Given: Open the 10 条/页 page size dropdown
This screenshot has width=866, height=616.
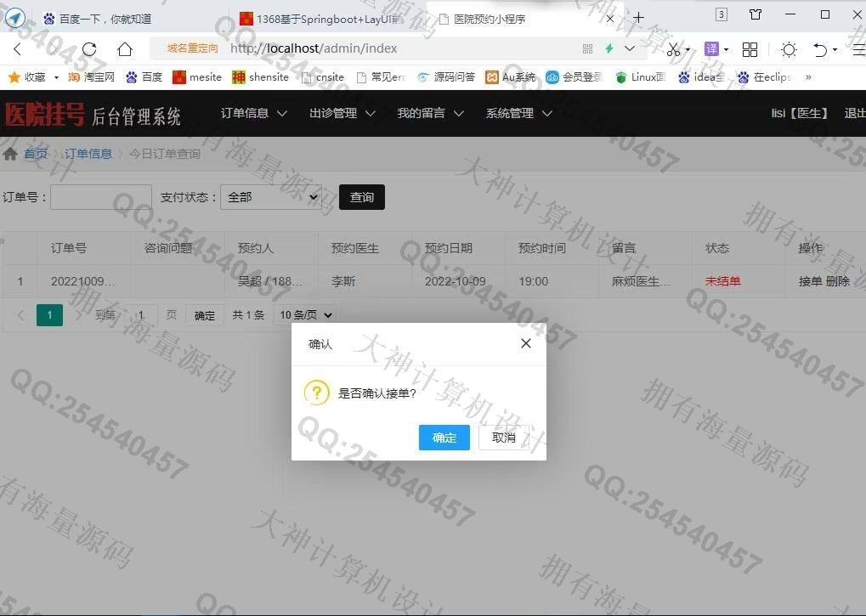Looking at the screenshot, I should pyautogui.click(x=303, y=315).
